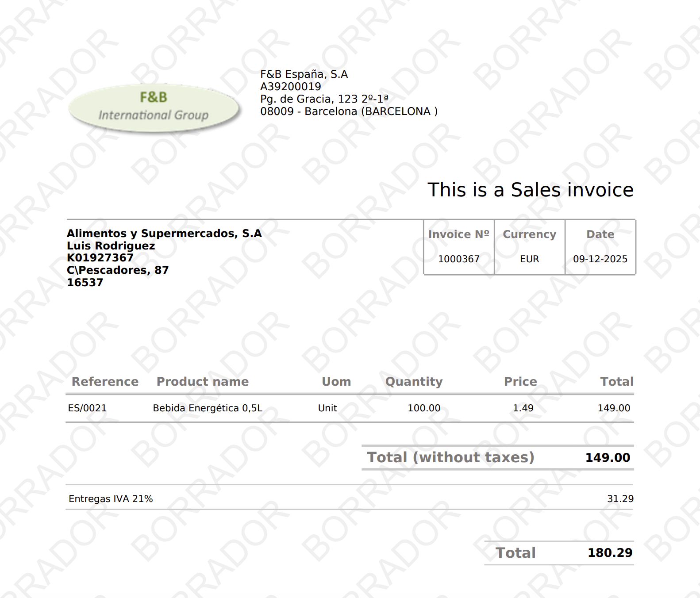Click the Pg. de Gracia address line
The width and height of the screenshot is (700, 598).
(x=324, y=99)
